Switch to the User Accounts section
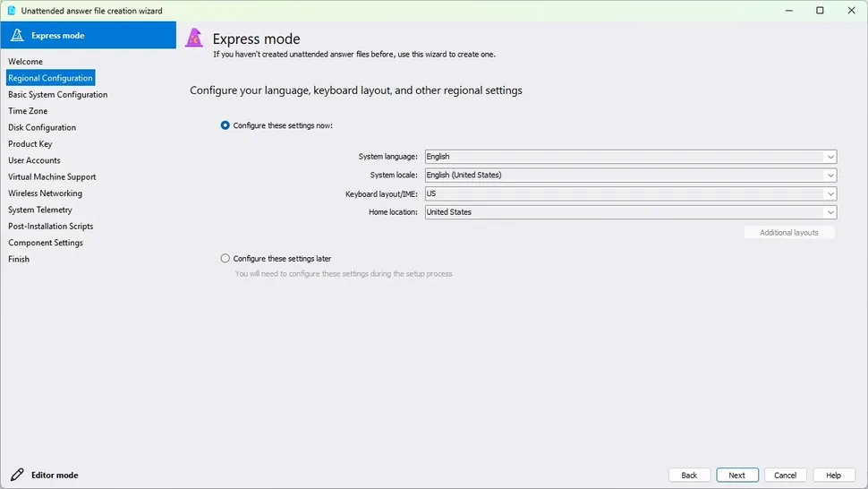The width and height of the screenshot is (868, 489). point(34,160)
